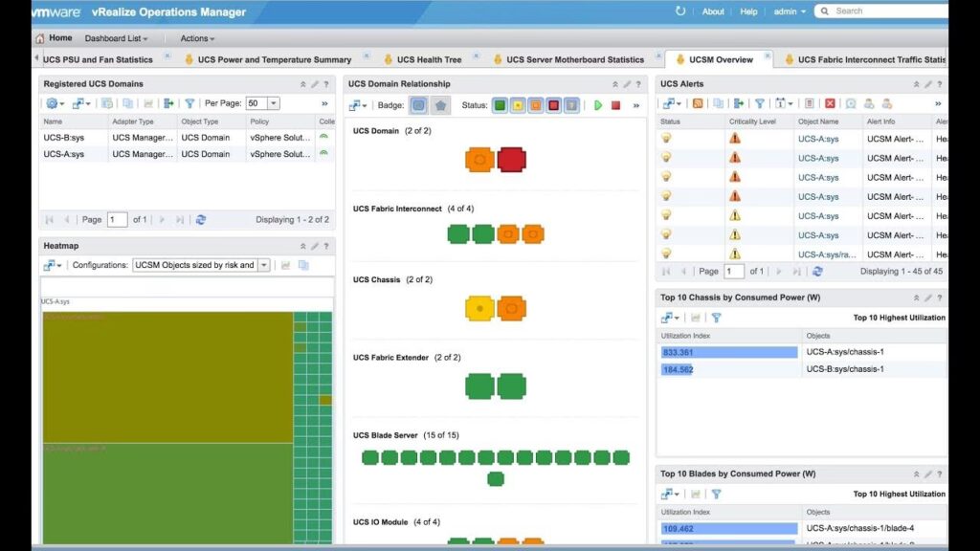Click the filter icon in Registered UCS Domains
980x551 pixels.
pos(189,103)
